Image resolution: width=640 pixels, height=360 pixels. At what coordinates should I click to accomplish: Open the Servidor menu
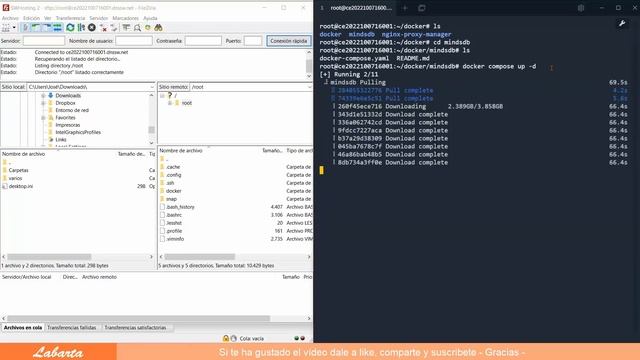point(99,18)
